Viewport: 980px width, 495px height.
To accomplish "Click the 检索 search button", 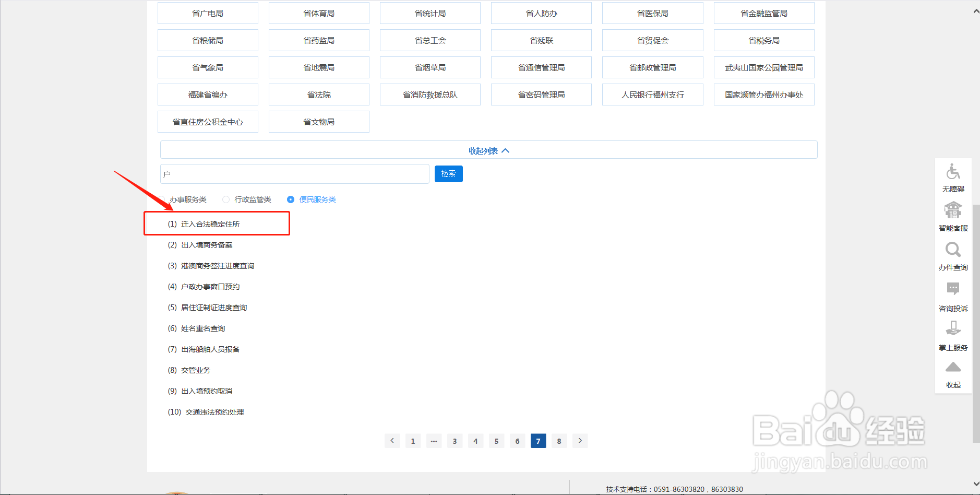I will click(x=448, y=173).
